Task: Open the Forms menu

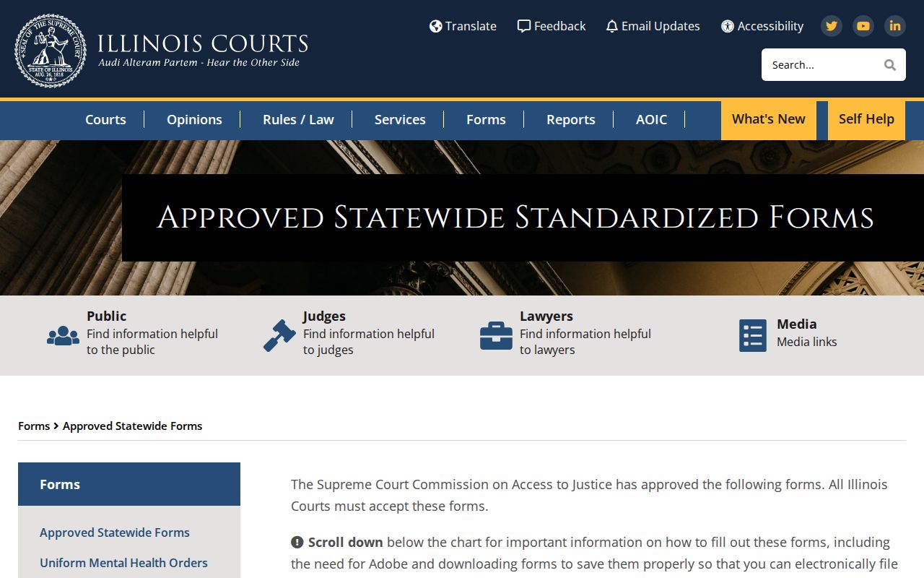Action: click(x=486, y=120)
